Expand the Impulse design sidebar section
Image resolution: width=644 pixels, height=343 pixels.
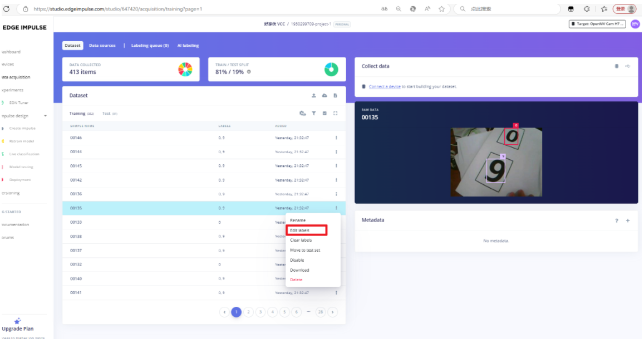coord(45,116)
